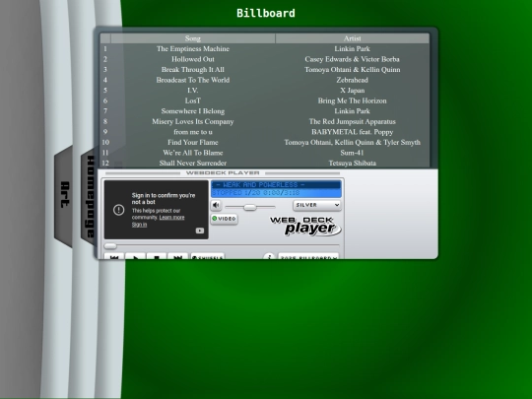
Task: Click the warning exclamation icon in video panel
Action: (x=119, y=210)
